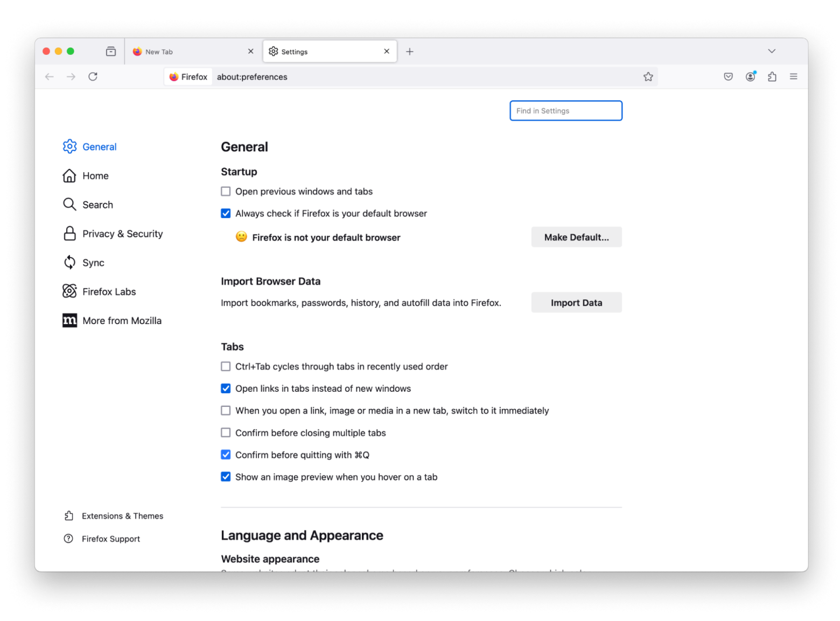Click the 'Firefox is not your default browser' text
The height and width of the screenshot is (621, 840).
[x=326, y=238]
